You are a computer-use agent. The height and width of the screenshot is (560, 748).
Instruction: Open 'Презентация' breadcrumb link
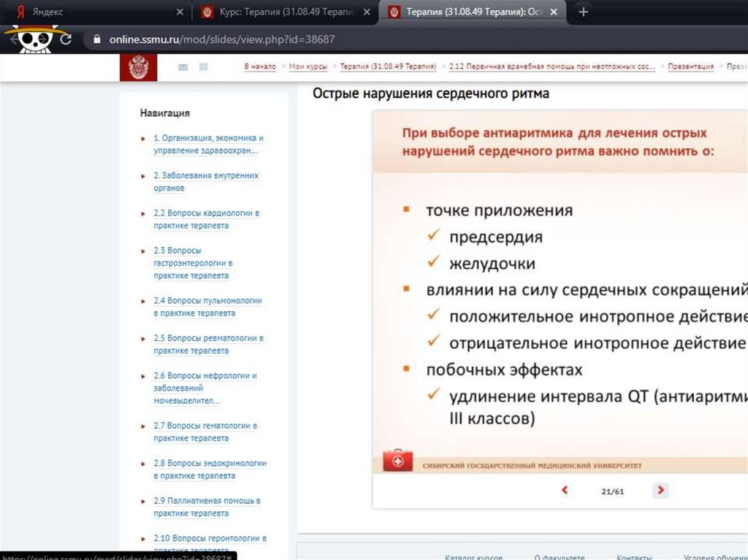[691, 66]
